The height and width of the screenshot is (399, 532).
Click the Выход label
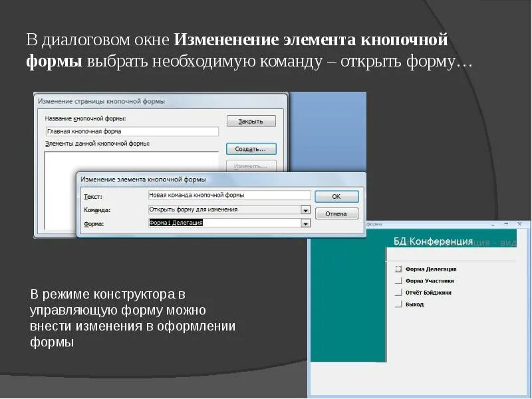[414, 305]
